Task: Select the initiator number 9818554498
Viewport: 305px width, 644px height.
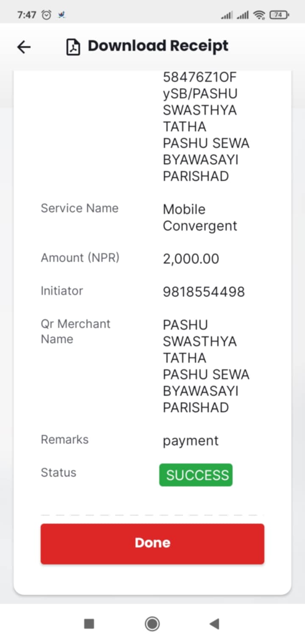Action: (204, 292)
